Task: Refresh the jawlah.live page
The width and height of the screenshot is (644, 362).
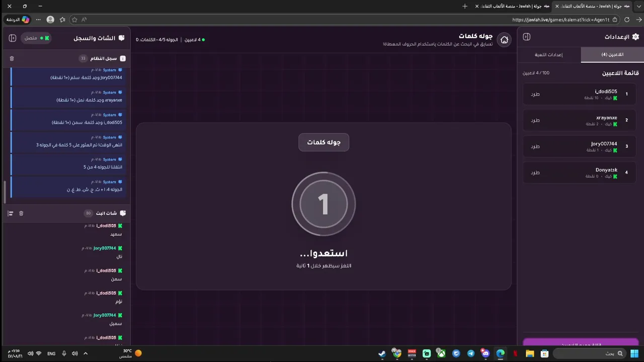Action: 627,20
